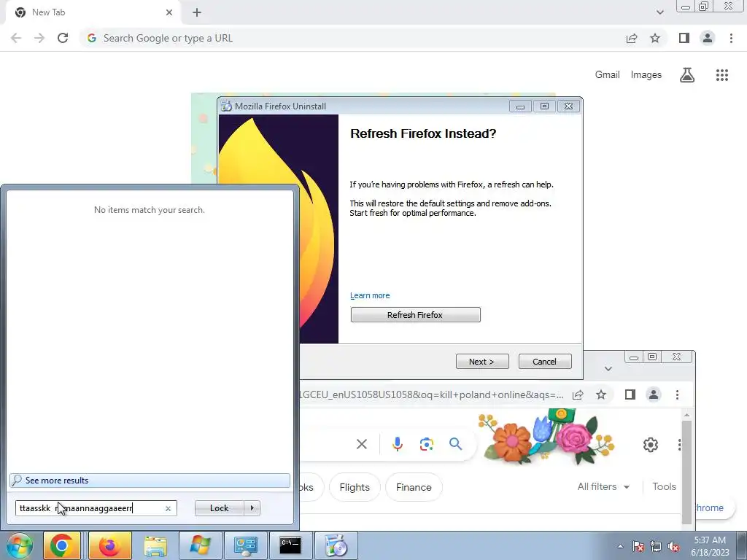Expand the tab search chevron in the back Chrome window
This screenshot has height=560, width=747.
(x=608, y=368)
